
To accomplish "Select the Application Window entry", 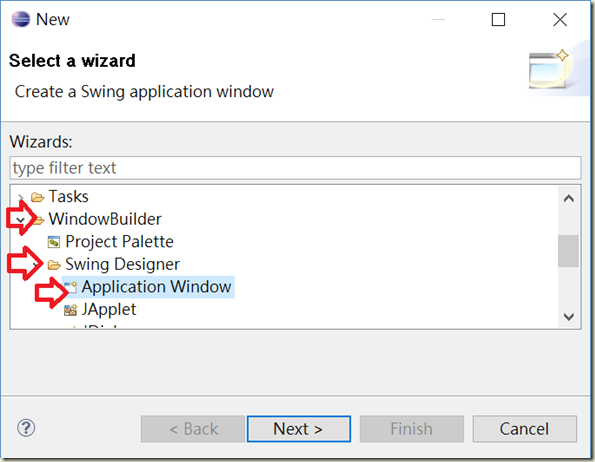I will click(x=156, y=287).
